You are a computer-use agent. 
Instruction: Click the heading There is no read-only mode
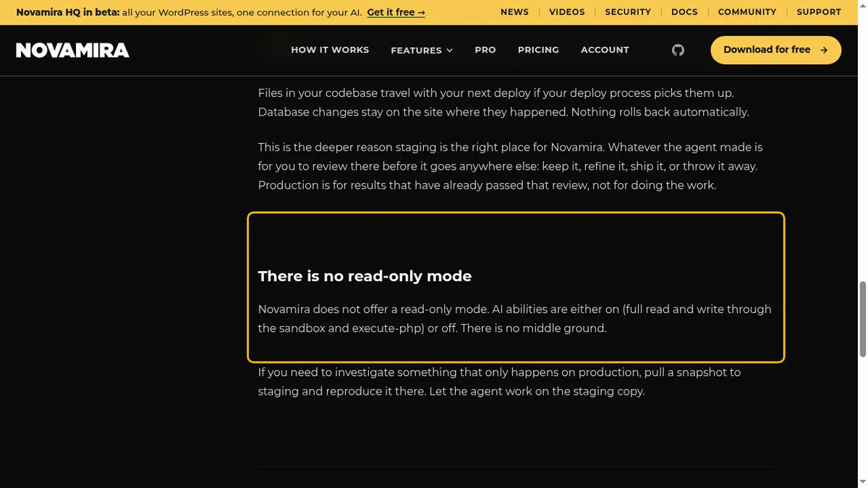[x=365, y=276]
